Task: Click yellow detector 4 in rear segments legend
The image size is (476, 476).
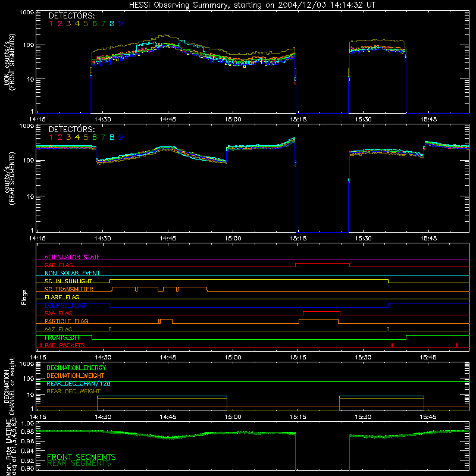Action: coord(77,137)
